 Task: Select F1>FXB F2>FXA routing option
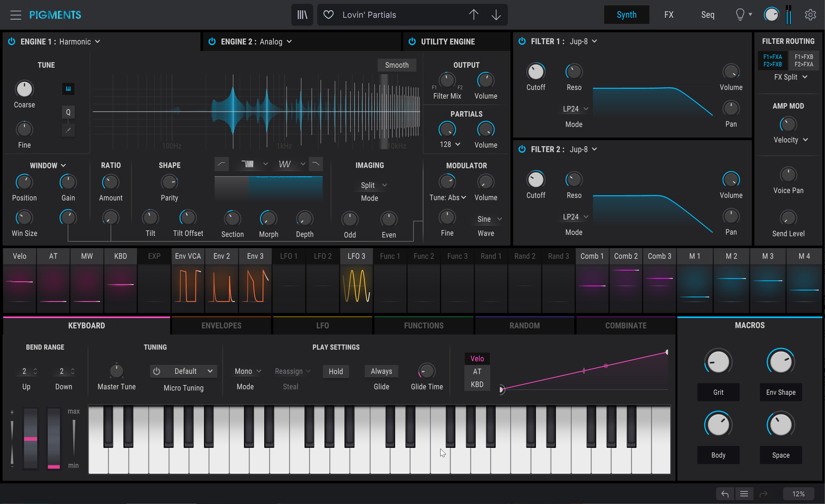[x=804, y=61]
